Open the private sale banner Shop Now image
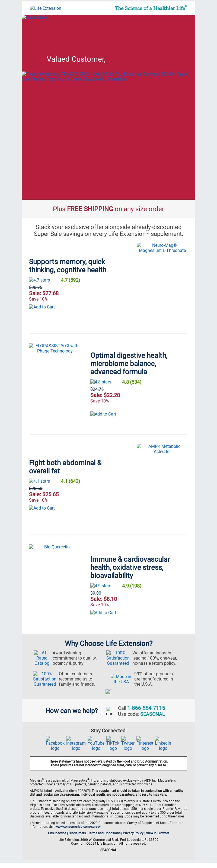Image resolution: width=217 pixels, height=868 pixels. 105,76
